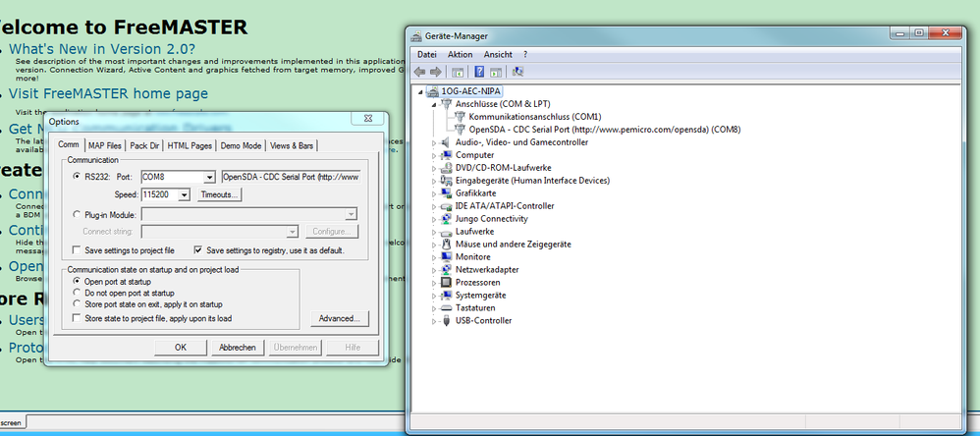
Task: Open the Datei menu
Action: (427, 54)
